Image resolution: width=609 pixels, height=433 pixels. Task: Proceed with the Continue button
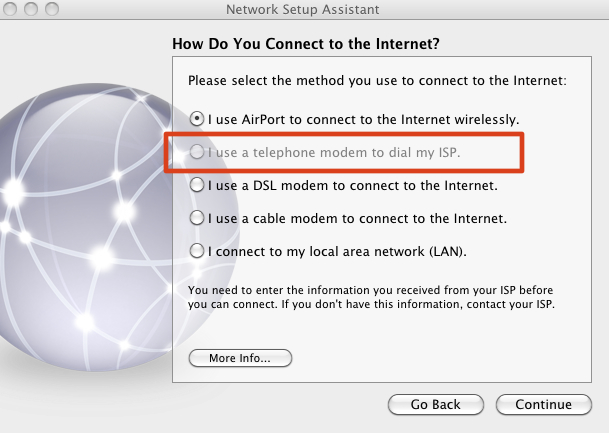[x=544, y=404]
